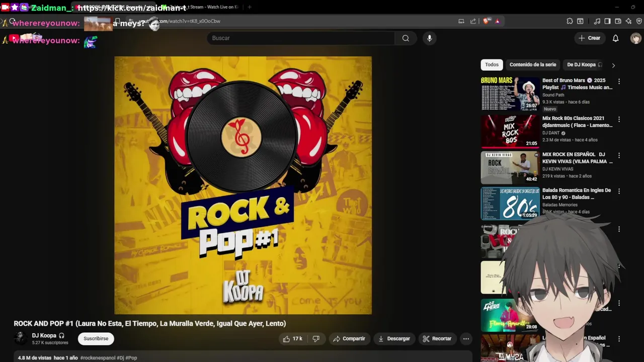Toggle the browser sidebar panel icon
Image resolution: width=644 pixels, height=362 pixels.
tap(607, 21)
